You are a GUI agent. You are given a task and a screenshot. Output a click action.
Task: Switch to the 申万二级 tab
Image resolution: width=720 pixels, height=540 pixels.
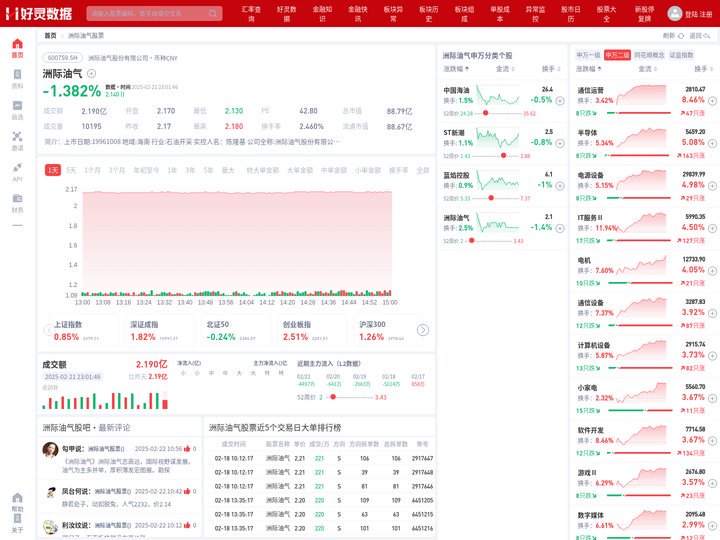[x=617, y=55]
